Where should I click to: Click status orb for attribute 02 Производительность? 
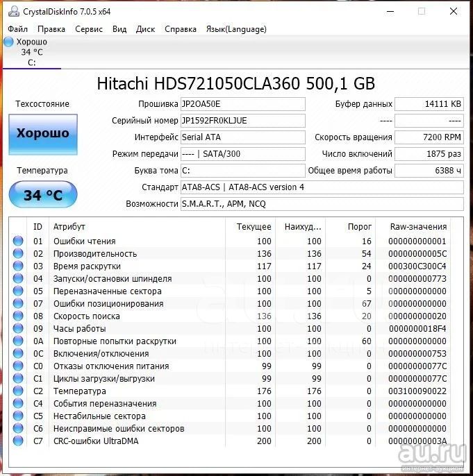18,253
